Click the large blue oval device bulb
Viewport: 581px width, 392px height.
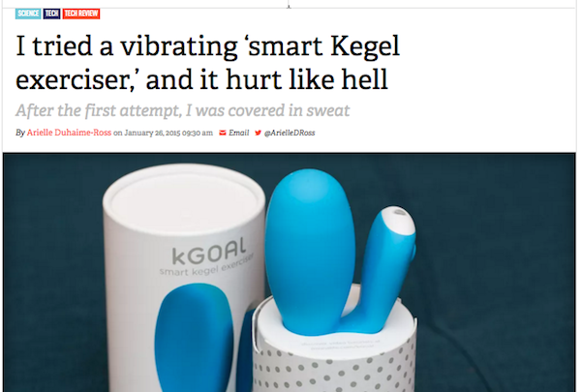coord(310,252)
